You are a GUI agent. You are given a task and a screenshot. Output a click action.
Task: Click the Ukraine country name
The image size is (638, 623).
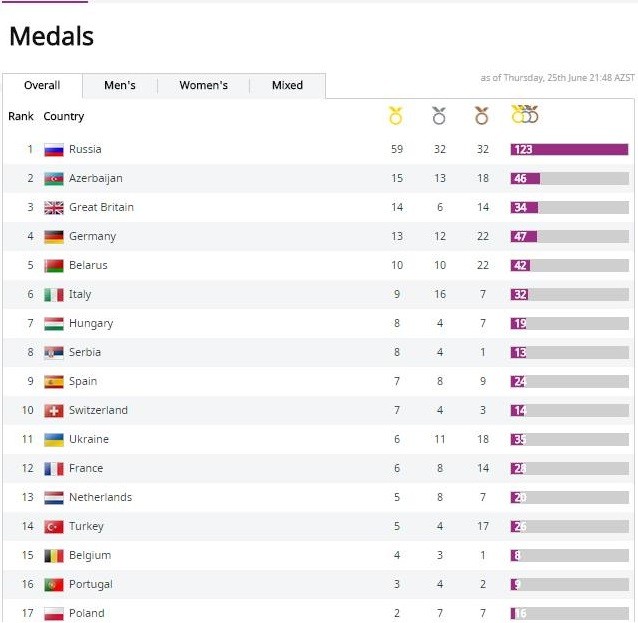pos(89,440)
